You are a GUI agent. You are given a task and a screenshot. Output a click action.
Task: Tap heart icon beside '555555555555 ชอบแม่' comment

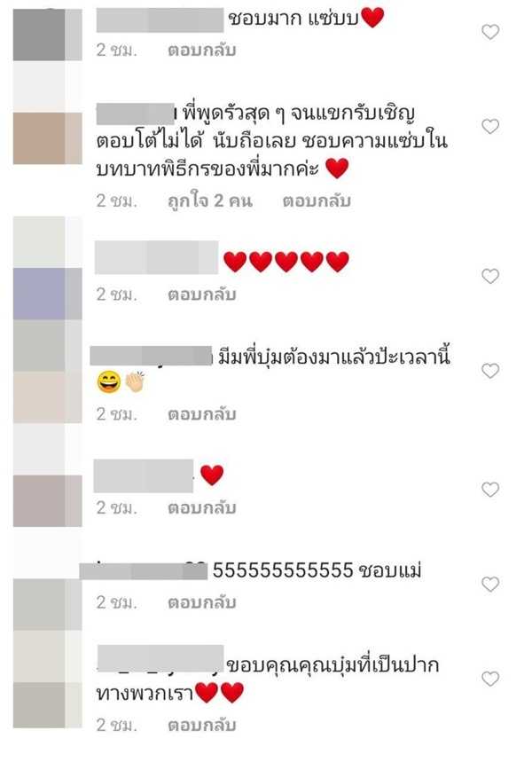(x=490, y=584)
